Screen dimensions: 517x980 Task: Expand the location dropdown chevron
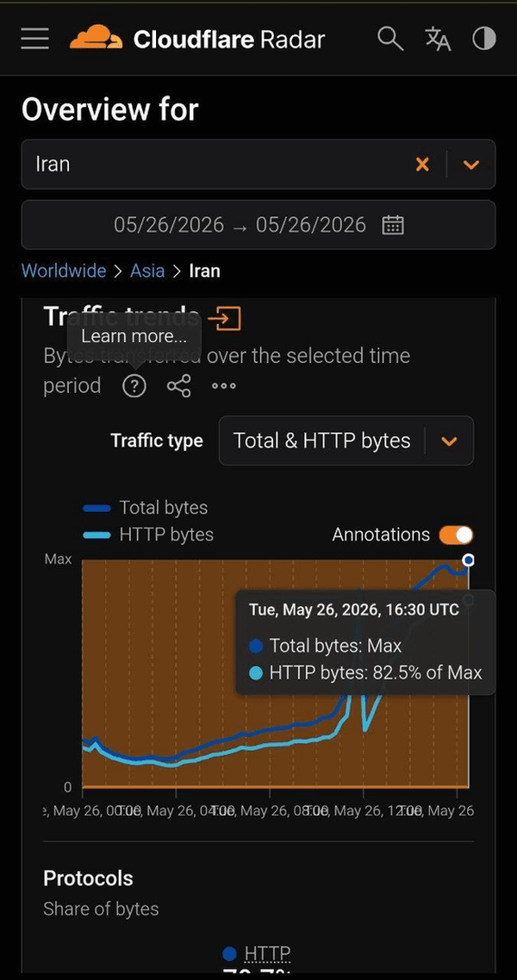coord(470,165)
